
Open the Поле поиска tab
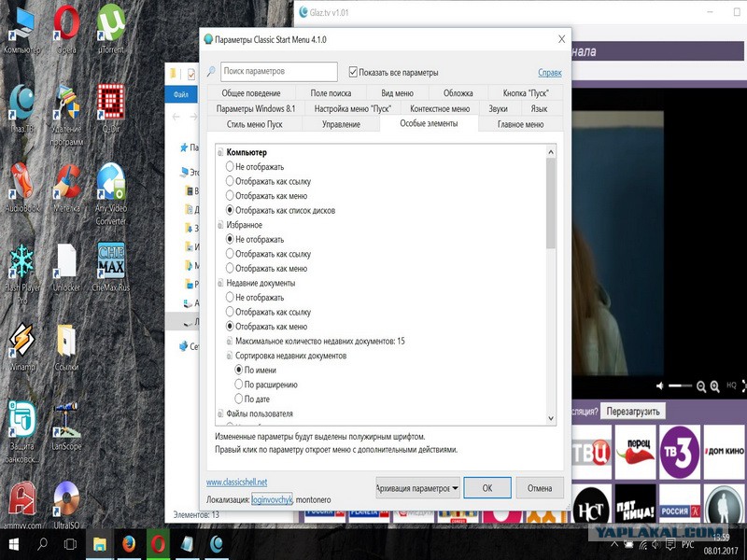[x=331, y=93]
